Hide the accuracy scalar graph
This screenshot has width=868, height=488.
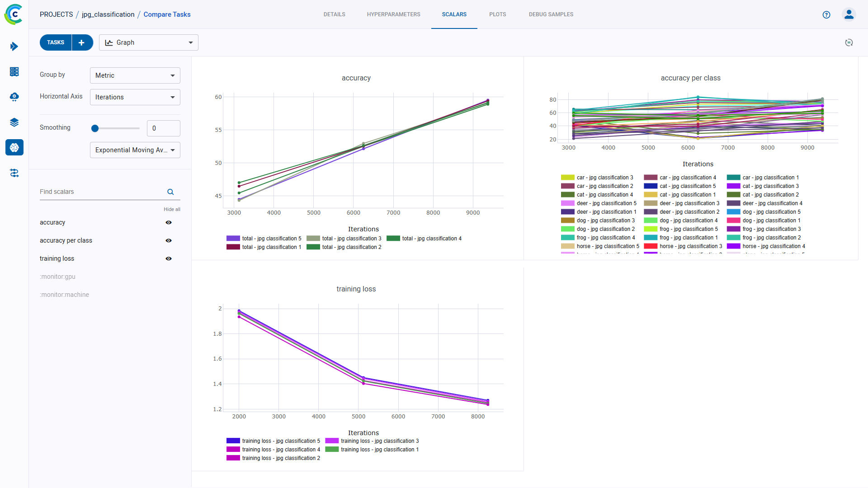[x=169, y=223]
